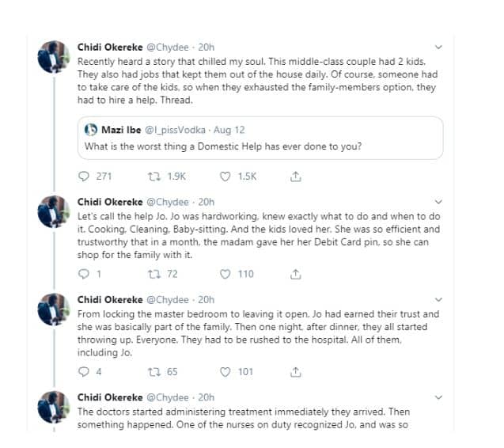Share the first thread tweet
504x448 pixels.
click(295, 177)
